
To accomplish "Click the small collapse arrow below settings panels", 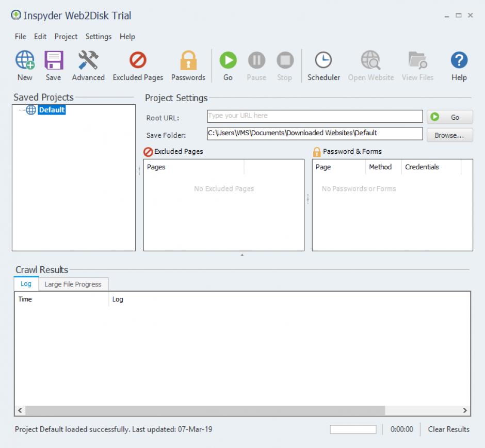I will tap(242, 255).
